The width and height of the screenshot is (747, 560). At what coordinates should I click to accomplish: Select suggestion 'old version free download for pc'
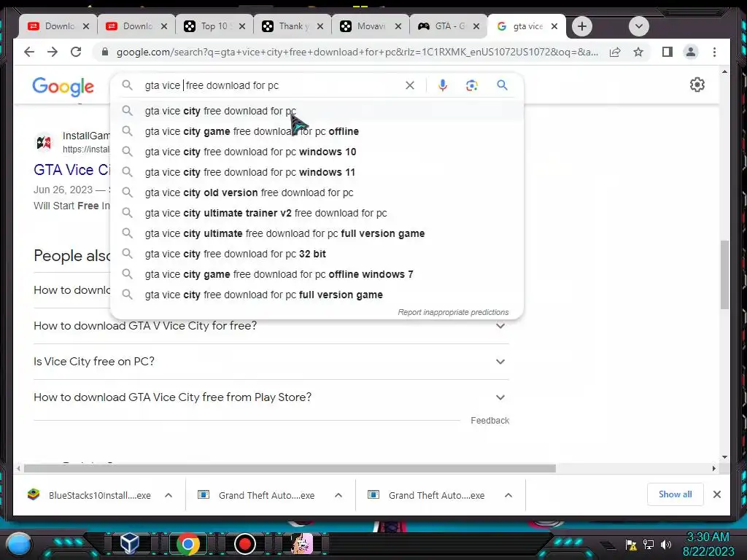[317, 192]
